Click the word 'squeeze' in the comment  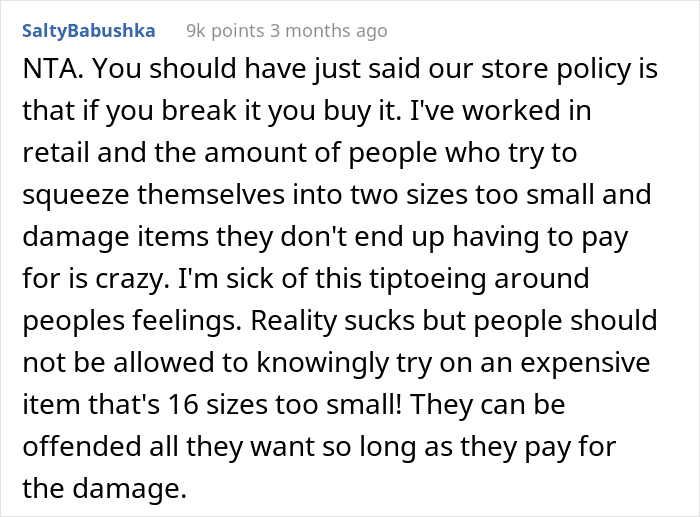[x=76, y=195]
